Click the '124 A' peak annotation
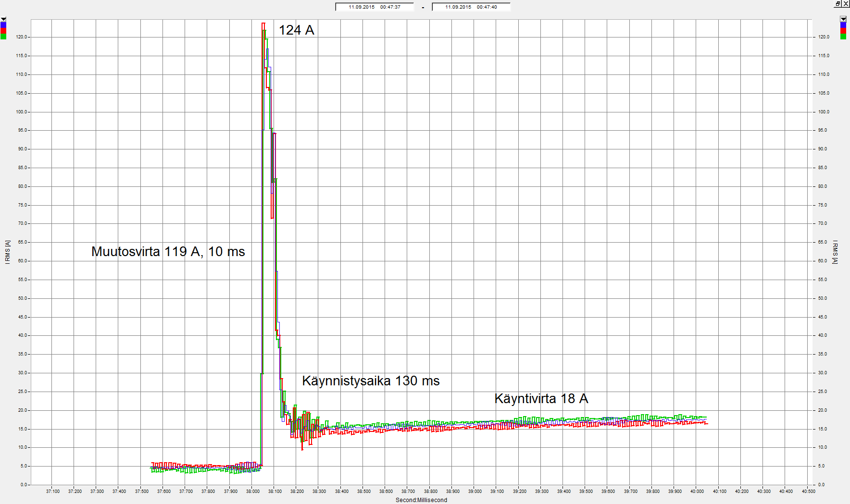Screen dimensions: 850x504 coord(297,30)
